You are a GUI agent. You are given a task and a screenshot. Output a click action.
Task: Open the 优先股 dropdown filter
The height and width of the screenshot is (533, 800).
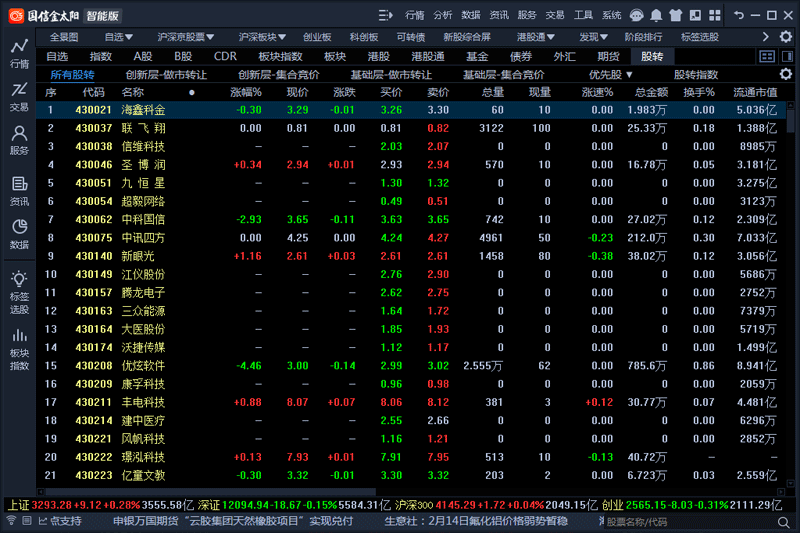click(x=611, y=75)
